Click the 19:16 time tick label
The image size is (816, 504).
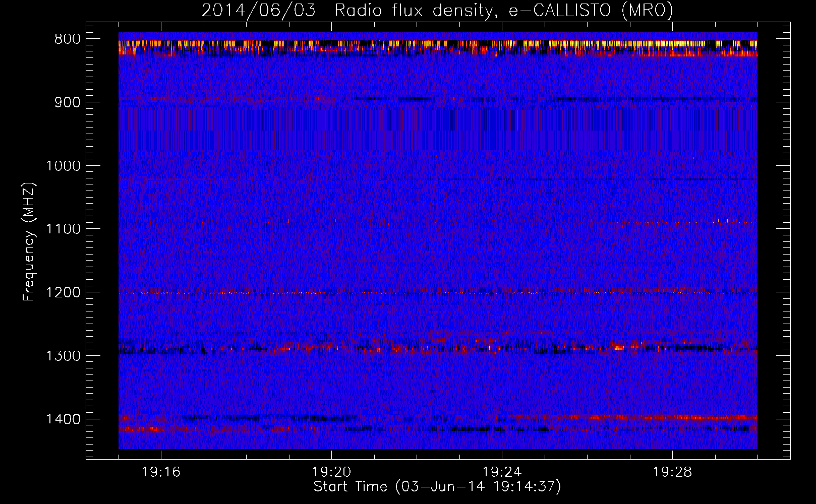pyautogui.click(x=161, y=472)
